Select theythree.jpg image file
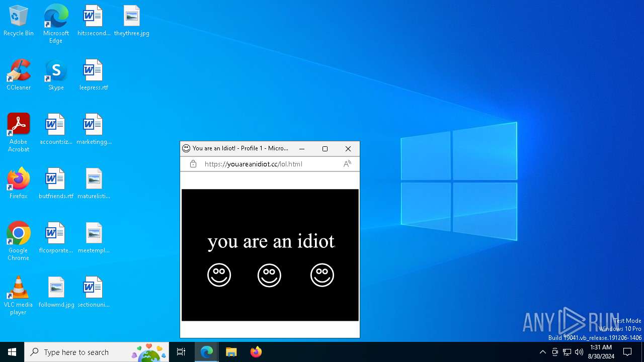 (x=131, y=21)
